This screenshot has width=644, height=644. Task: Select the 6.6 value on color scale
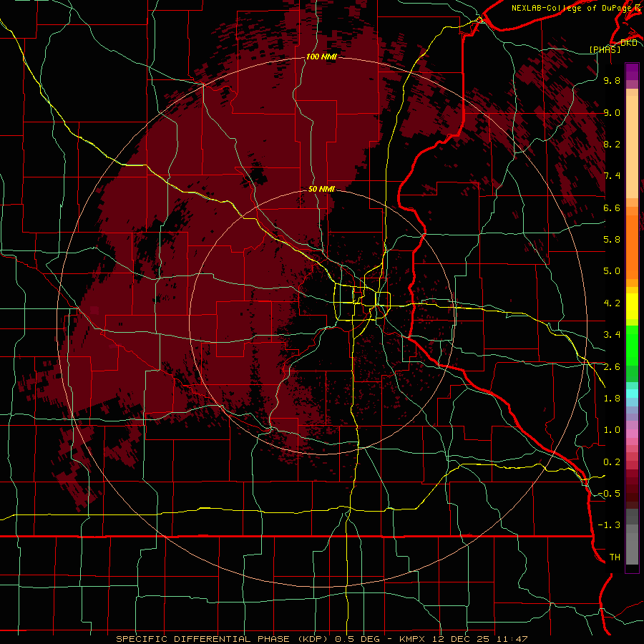click(x=612, y=208)
